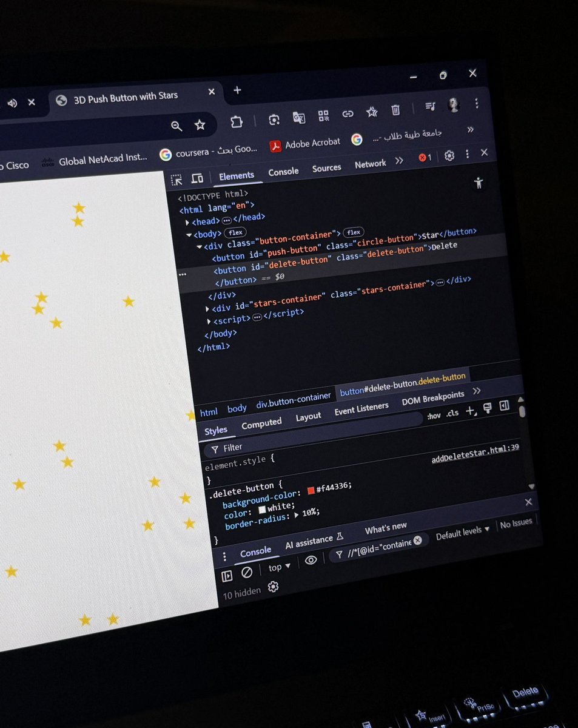578x728 pixels.
Task: Open the Network panel tab
Action: [370, 164]
